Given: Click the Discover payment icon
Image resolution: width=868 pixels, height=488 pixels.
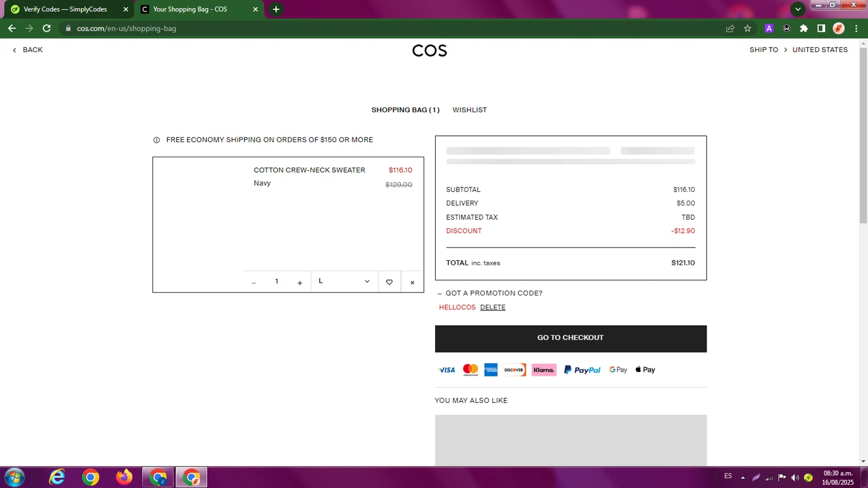Looking at the screenshot, I should pyautogui.click(x=514, y=370).
